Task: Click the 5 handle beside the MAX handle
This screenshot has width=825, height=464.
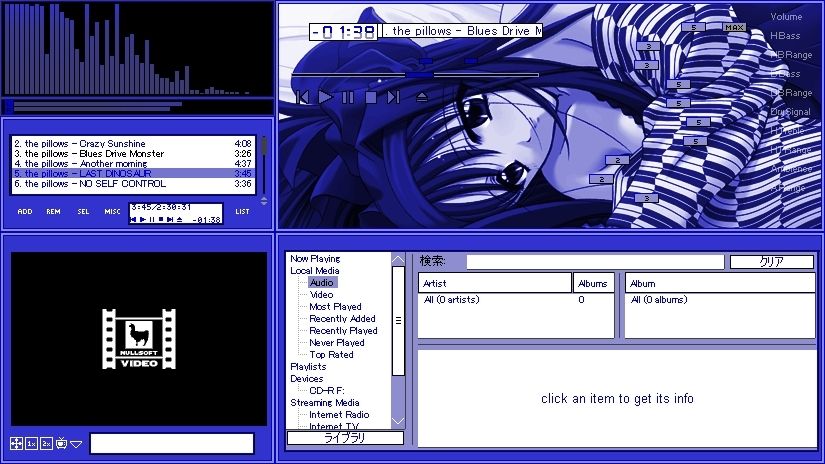Action: (693, 27)
